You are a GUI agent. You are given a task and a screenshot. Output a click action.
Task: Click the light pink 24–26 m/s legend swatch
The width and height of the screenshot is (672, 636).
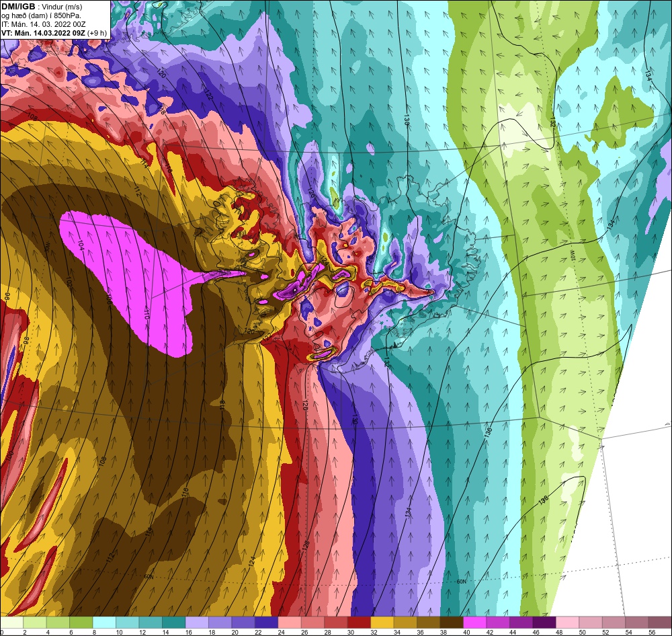pos(289,623)
